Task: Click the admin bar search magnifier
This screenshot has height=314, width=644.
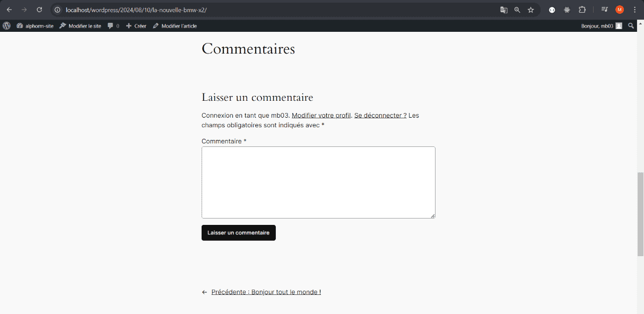Action: (631, 25)
